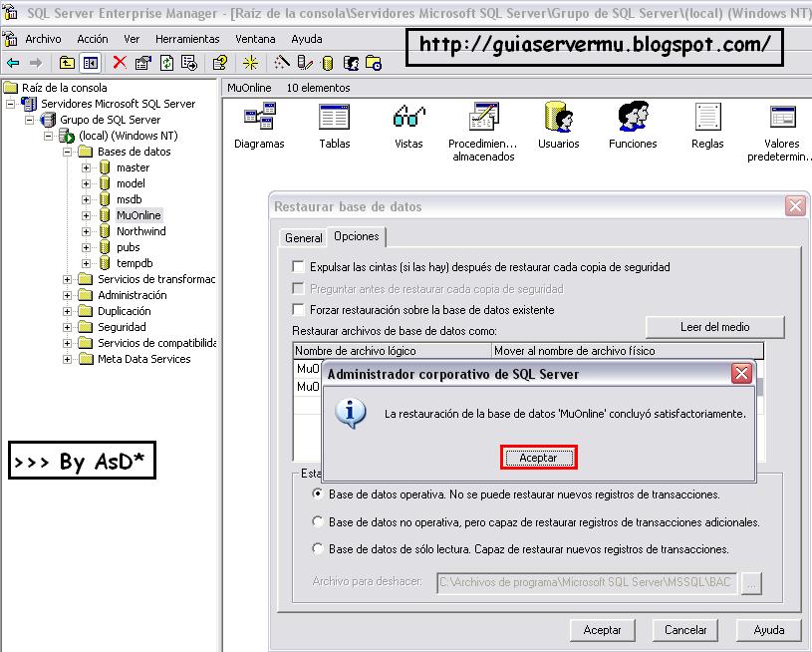Click the Register SQL Server pencil icon
The width and height of the screenshot is (812, 652).
[305, 63]
